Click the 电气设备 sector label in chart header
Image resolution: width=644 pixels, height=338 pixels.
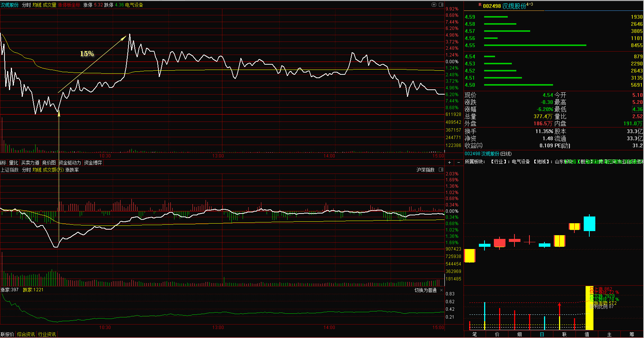click(x=134, y=5)
